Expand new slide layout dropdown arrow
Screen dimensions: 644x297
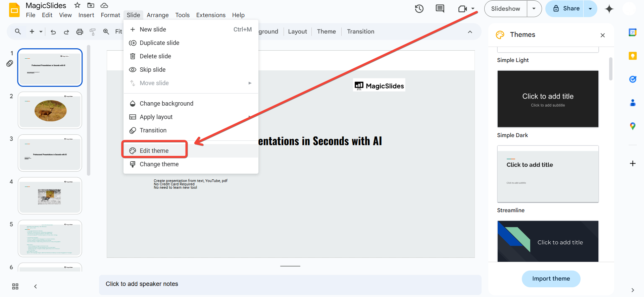point(41,32)
